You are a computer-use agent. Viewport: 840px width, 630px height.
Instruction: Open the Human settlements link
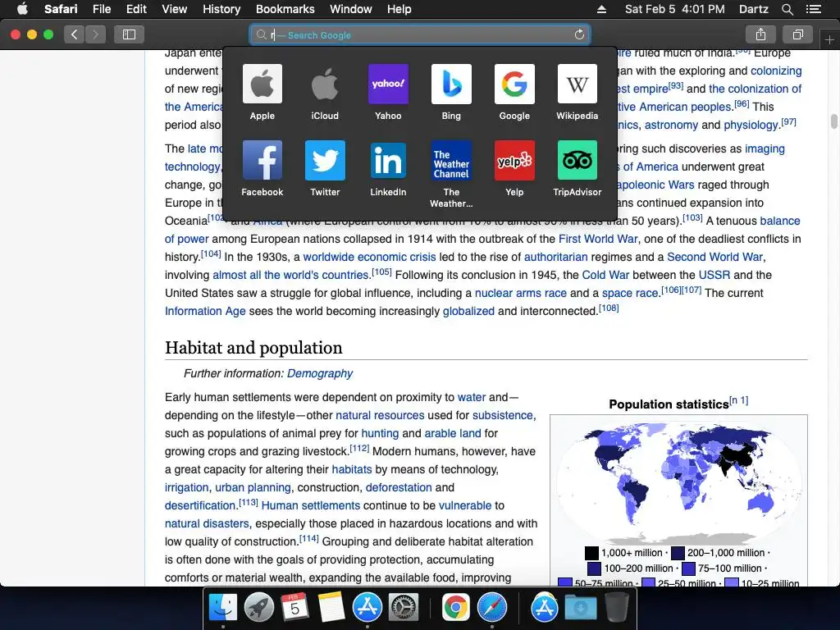[x=311, y=505]
